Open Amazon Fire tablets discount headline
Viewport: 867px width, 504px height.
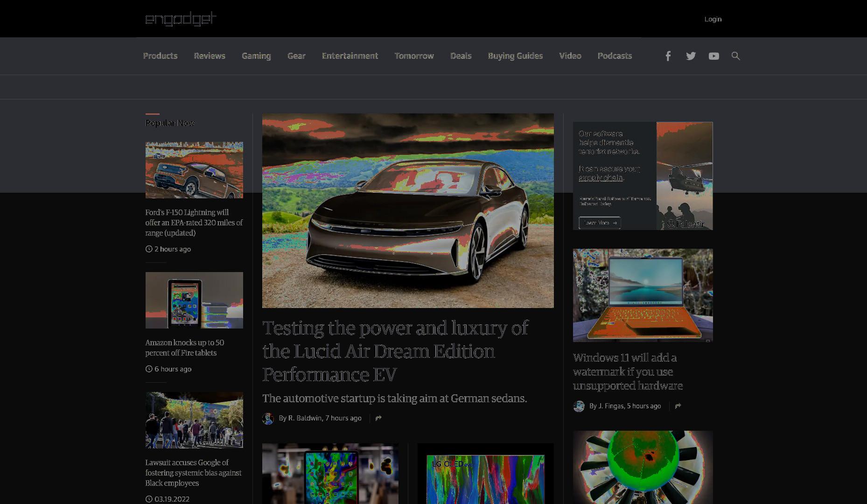[x=185, y=348]
